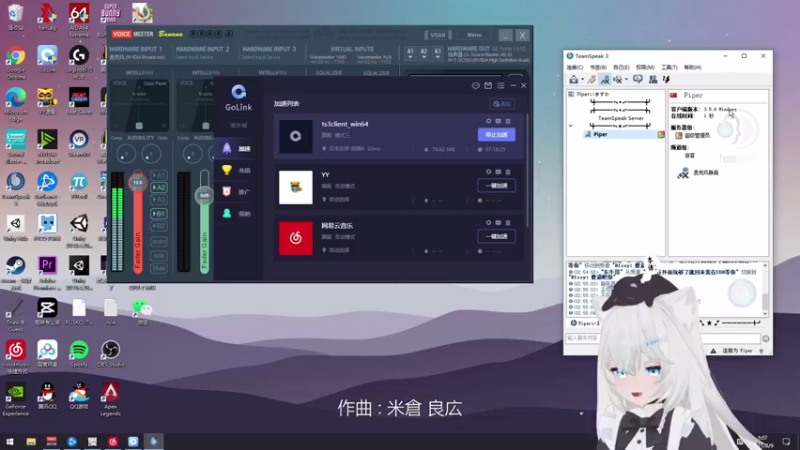This screenshot has height=450, width=800.
Task: Toggle B2 bus on Voicemeeter input 1
Action: pyautogui.click(x=159, y=226)
